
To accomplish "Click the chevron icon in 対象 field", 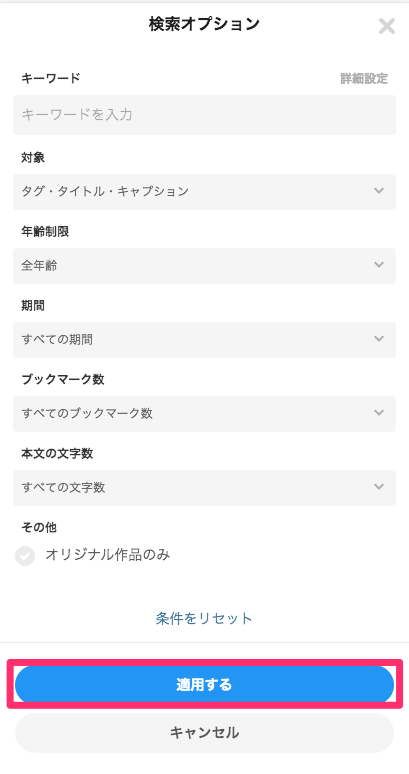I will pyautogui.click(x=379, y=191).
